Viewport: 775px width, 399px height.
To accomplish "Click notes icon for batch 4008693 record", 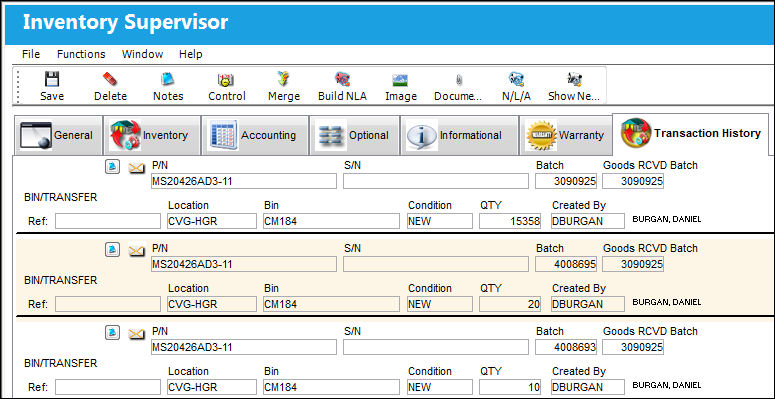I will [x=113, y=333].
